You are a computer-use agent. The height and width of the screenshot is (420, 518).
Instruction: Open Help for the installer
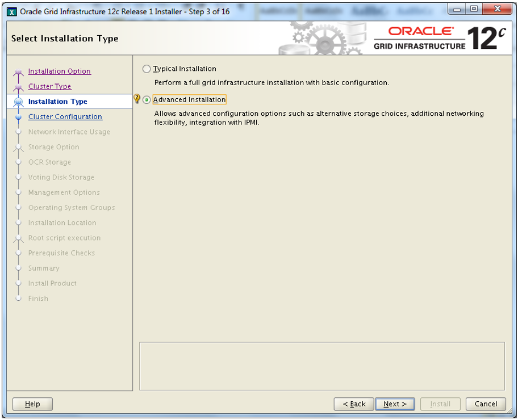(32, 404)
